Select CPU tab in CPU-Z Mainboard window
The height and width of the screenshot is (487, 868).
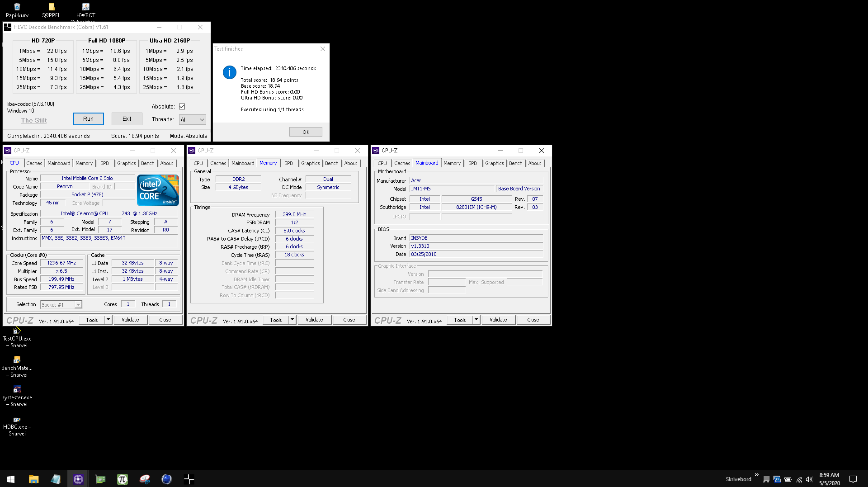(382, 163)
